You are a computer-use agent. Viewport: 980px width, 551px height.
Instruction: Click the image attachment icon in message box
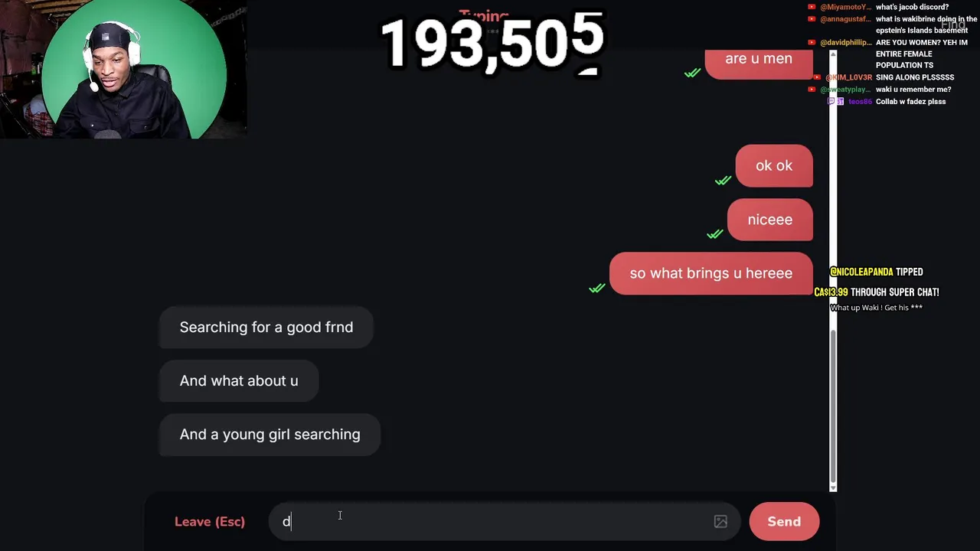720,521
